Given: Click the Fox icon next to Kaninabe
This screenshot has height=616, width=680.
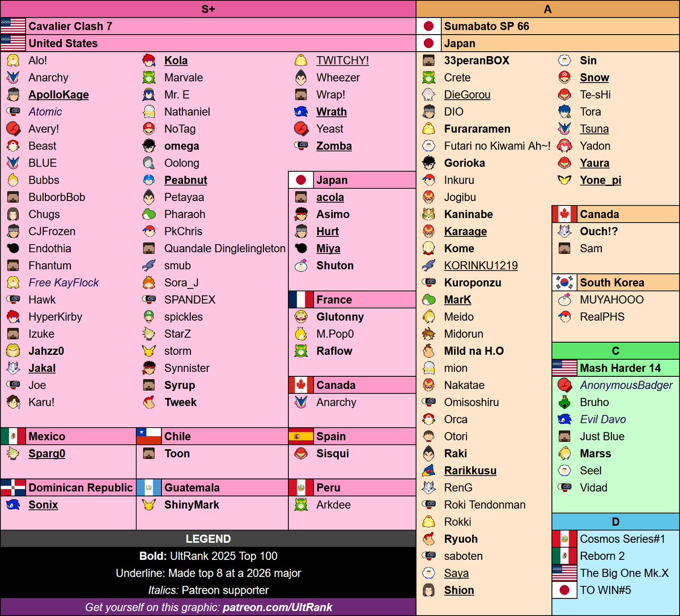Looking at the screenshot, I should (428, 214).
